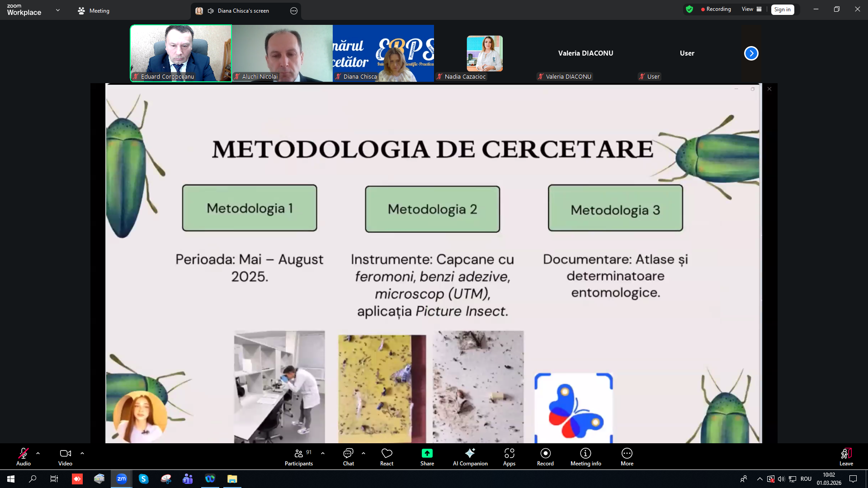
Task: Expand video options caret next to Video
Action: 82,453
